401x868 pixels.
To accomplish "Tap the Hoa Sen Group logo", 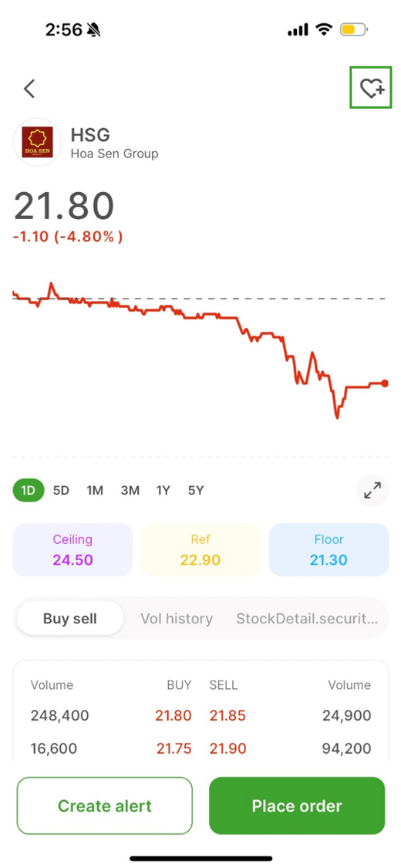I will [x=38, y=142].
